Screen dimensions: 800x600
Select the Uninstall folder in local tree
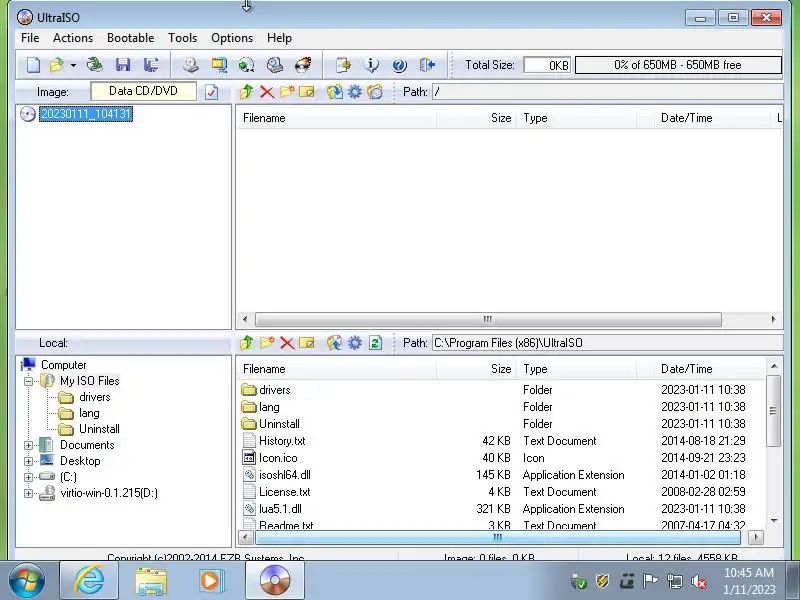[x=99, y=429]
